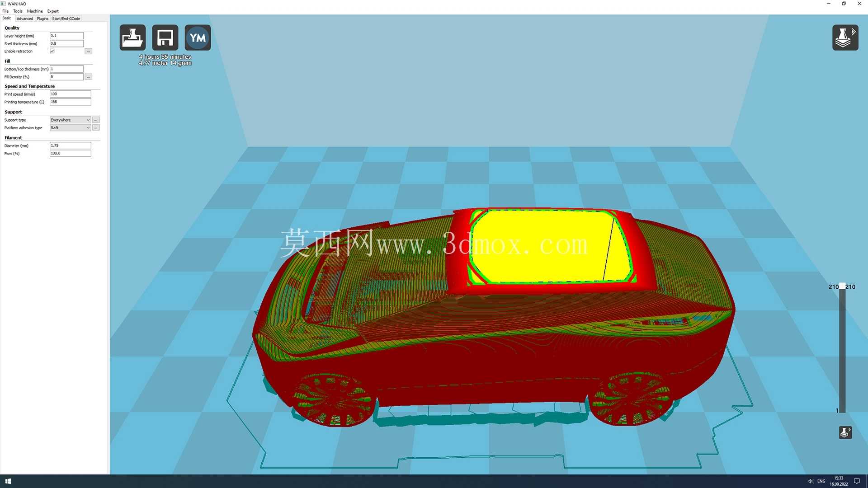Click the Save toolpath floppy icon
Image resolution: width=868 pixels, height=488 pixels.
[165, 38]
